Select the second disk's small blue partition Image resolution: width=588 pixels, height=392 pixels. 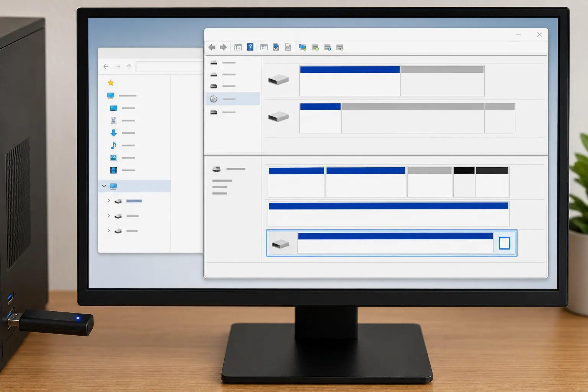pyautogui.click(x=320, y=118)
